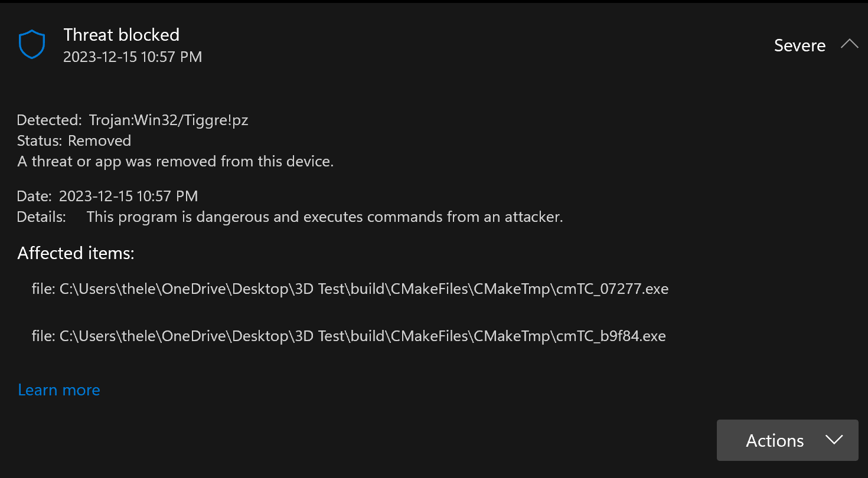Click the threat removed from device message
Screen dimensions: 868x478
(x=175, y=161)
